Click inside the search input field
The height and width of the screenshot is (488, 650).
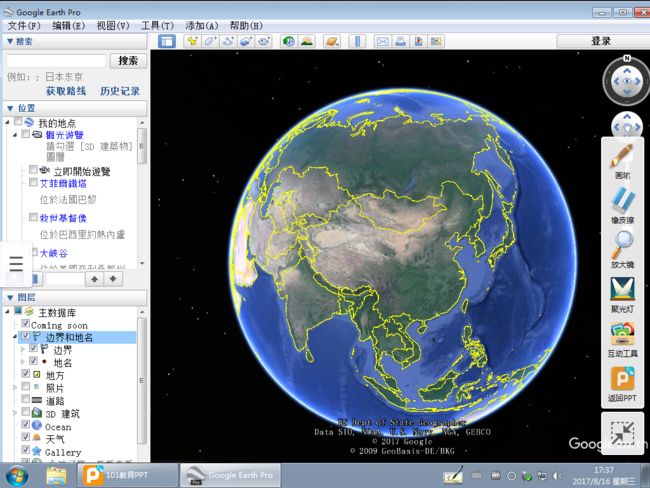point(56,61)
